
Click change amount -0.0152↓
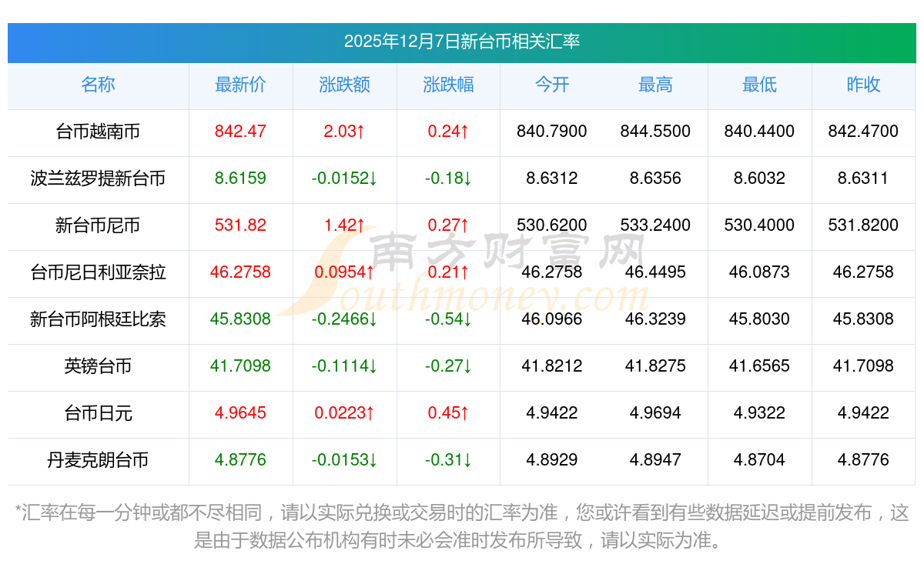pyautogui.click(x=344, y=179)
